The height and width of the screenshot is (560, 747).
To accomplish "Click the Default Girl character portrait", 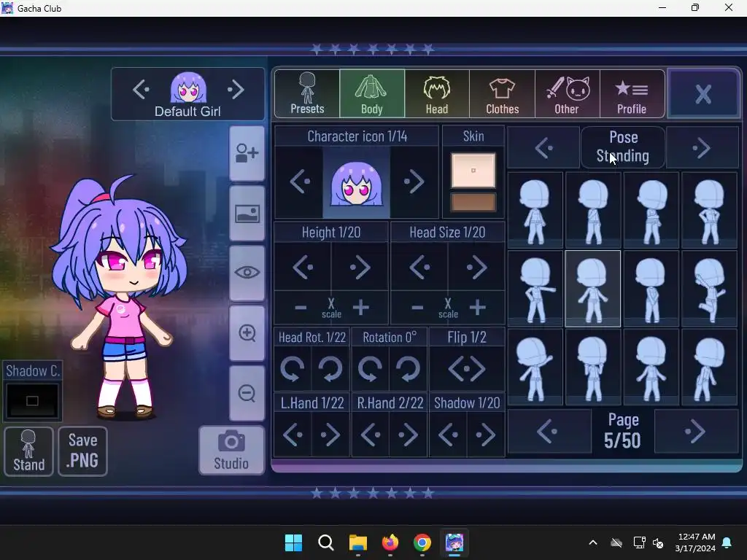I will click(188, 87).
